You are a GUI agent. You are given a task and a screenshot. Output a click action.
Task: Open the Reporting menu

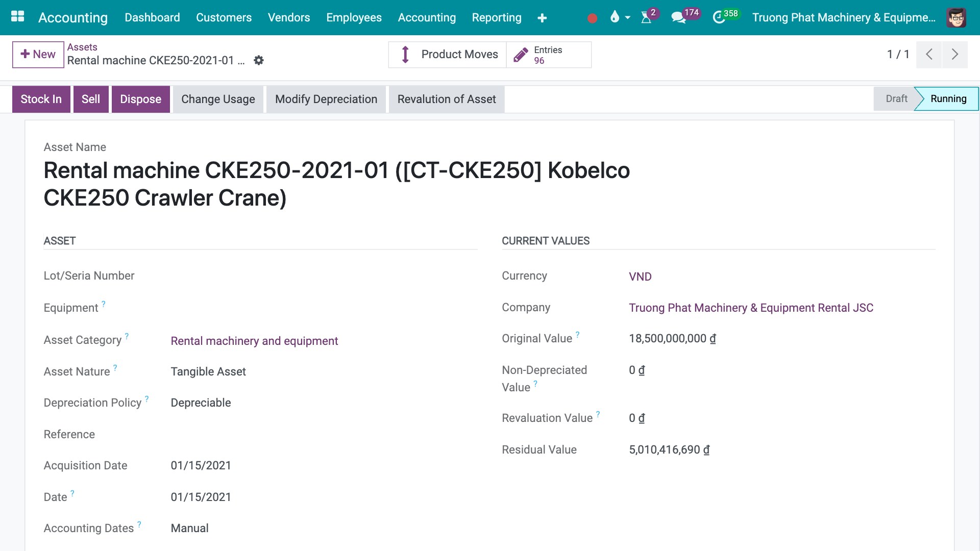(x=497, y=17)
